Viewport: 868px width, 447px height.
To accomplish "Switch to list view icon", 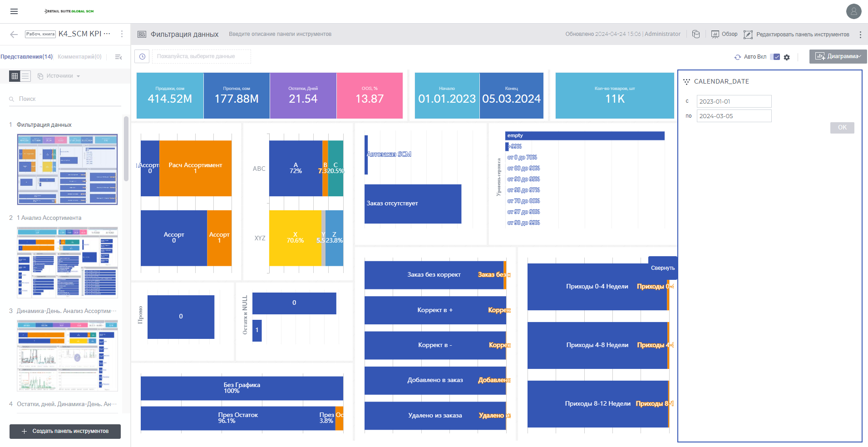I will pyautogui.click(x=25, y=76).
